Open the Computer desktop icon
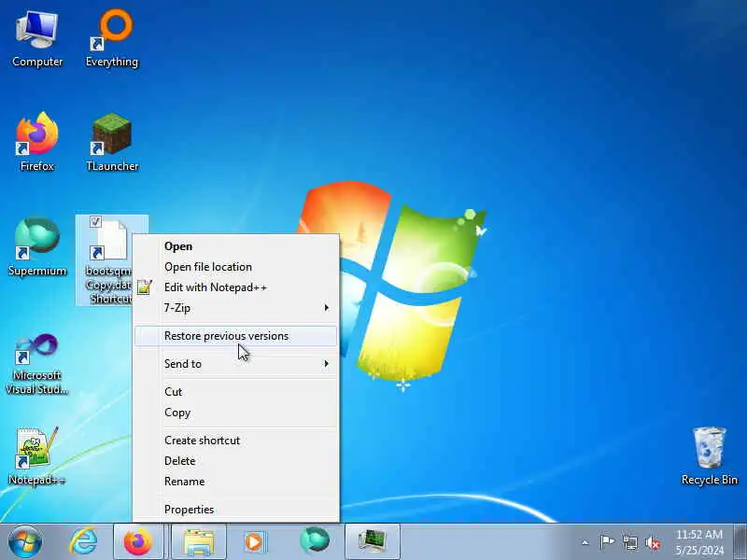 [37, 40]
